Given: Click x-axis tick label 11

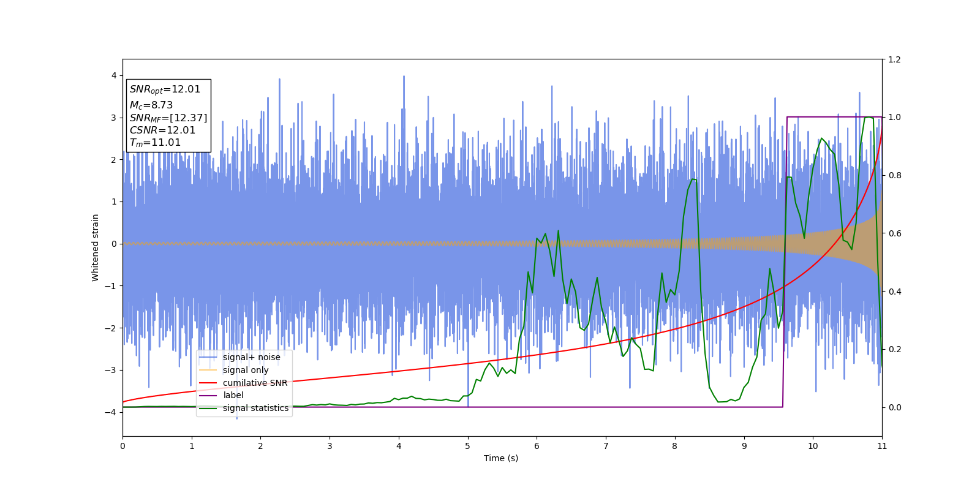Looking at the screenshot, I should pyautogui.click(x=882, y=446).
